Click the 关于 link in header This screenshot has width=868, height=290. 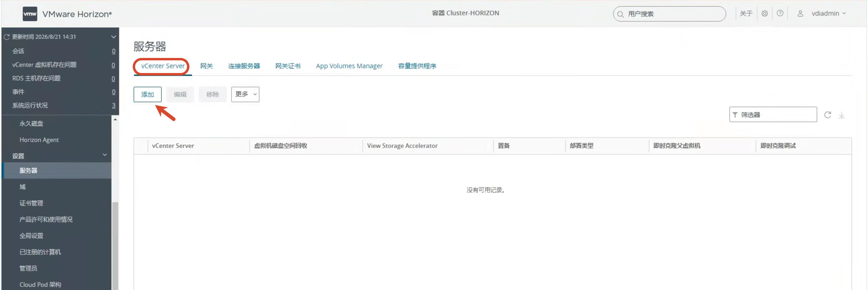[746, 14]
